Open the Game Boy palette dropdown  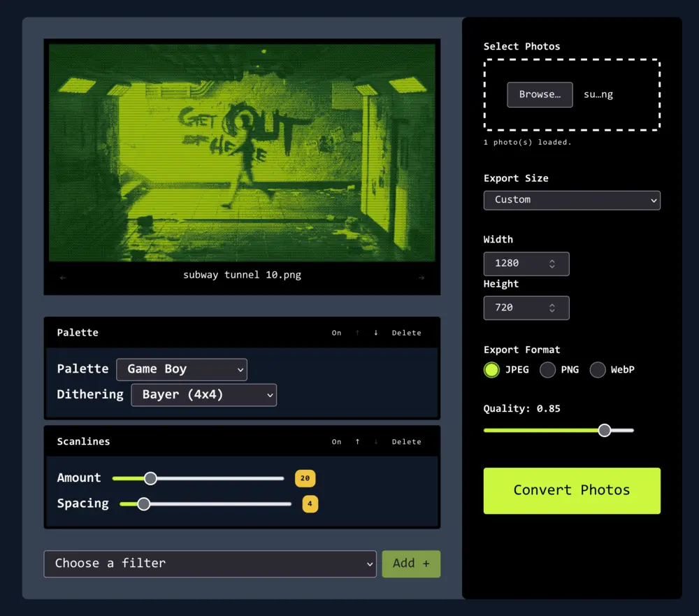point(182,369)
